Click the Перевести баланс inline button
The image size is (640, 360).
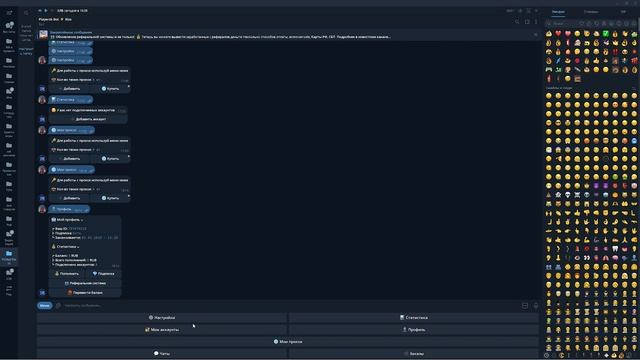click(85, 293)
